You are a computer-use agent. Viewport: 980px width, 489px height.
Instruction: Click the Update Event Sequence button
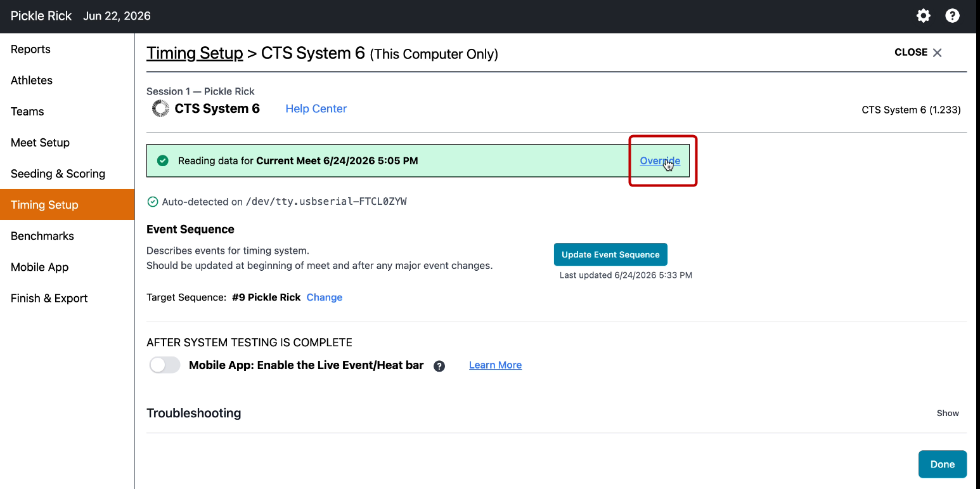tap(610, 254)
